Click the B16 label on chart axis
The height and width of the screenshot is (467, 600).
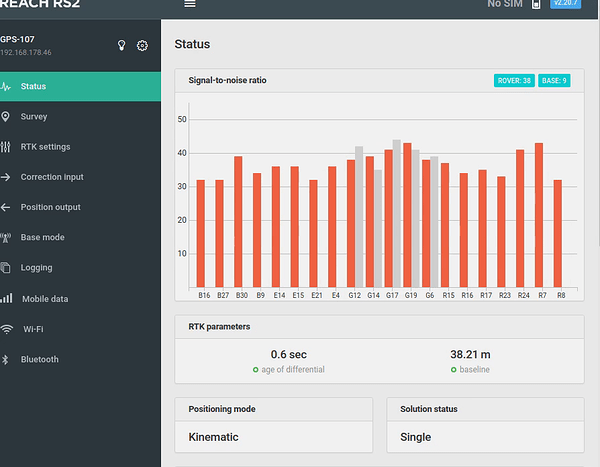tap(204, 296)
